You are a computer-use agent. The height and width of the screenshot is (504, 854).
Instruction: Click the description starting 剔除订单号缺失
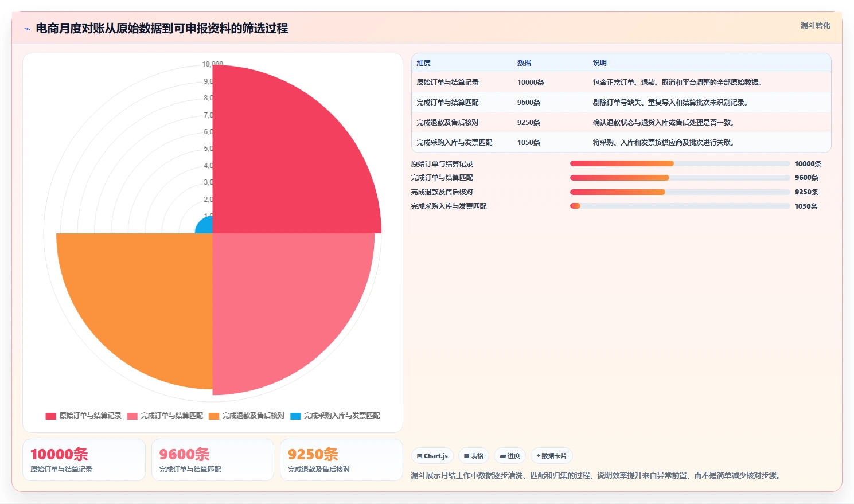pyautogui.click(x=670, y=103)
